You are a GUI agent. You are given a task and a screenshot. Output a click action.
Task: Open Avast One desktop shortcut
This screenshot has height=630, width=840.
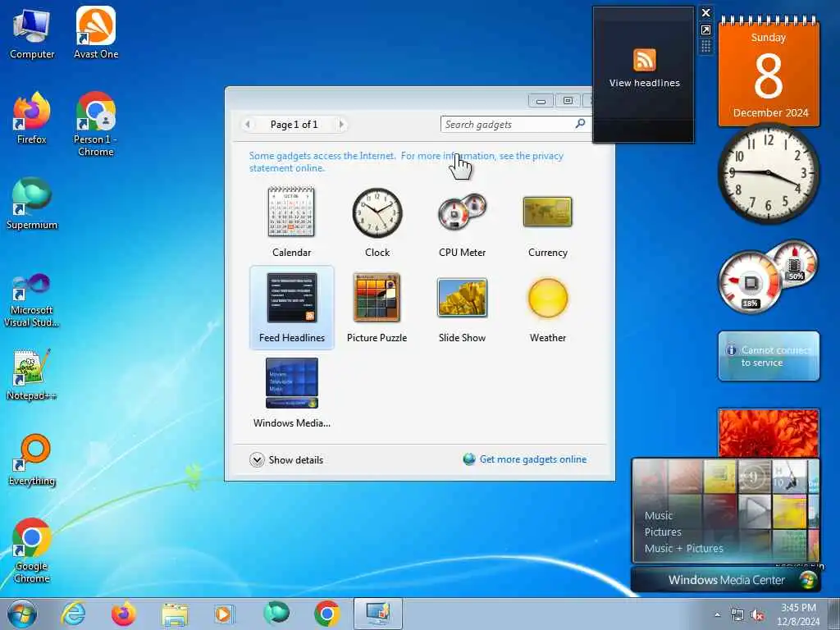[96, 33]
